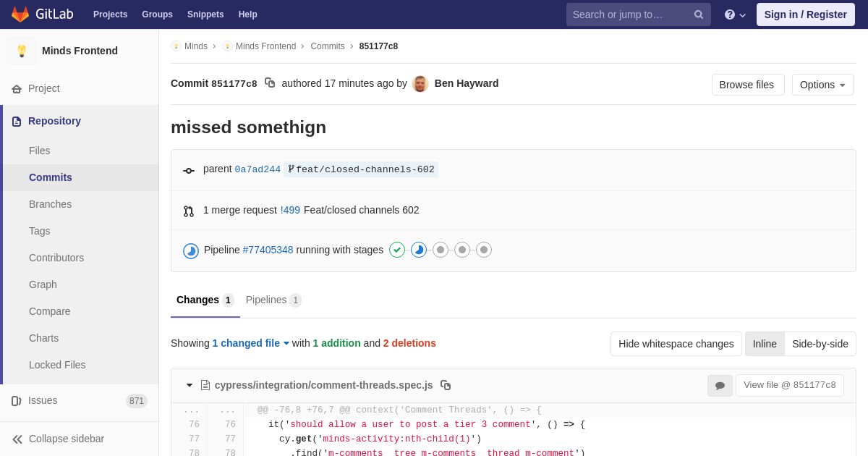Open the Pipelines tab
This screenshot has height=456, width=868.
pyautogui.click(x=273, y=300)
